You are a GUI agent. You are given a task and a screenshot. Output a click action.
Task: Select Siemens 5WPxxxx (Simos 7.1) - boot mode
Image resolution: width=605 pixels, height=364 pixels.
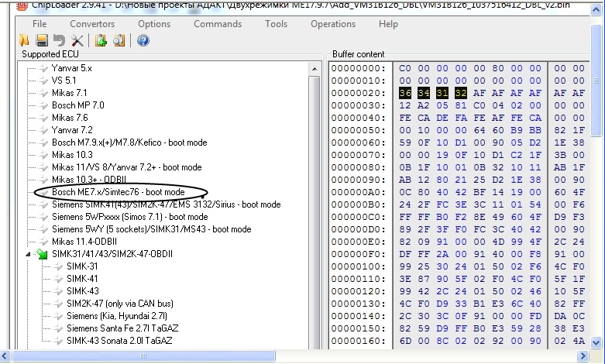point(129,217)
